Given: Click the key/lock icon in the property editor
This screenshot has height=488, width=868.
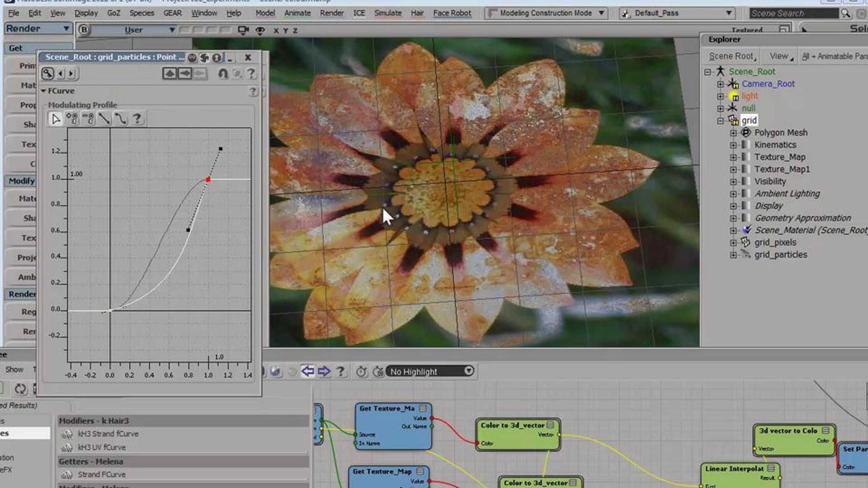Looking at the screenshot, I should click(48, 73).
